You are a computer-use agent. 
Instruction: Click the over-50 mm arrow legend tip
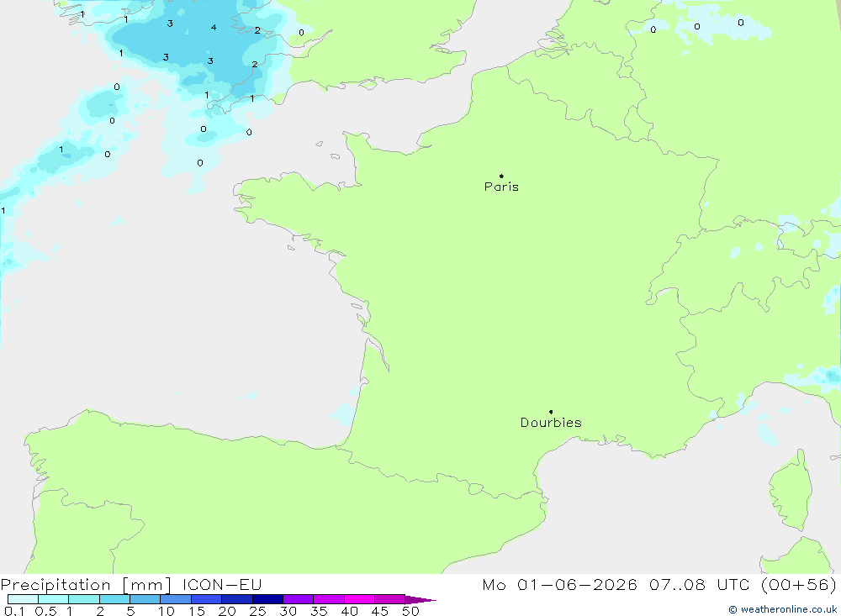(x=420, y=599)
